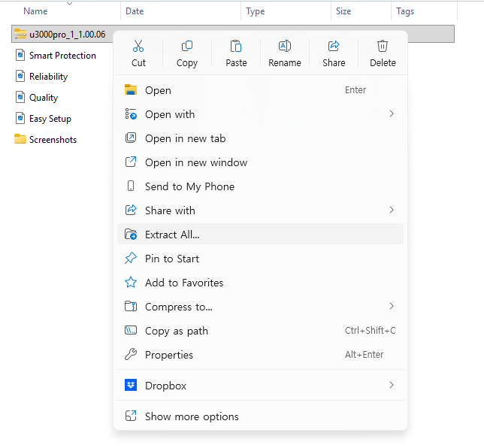Click the Quality file icon
Image resolution: width=484 pixels, height=448 pixels.
tap(20, 97)
